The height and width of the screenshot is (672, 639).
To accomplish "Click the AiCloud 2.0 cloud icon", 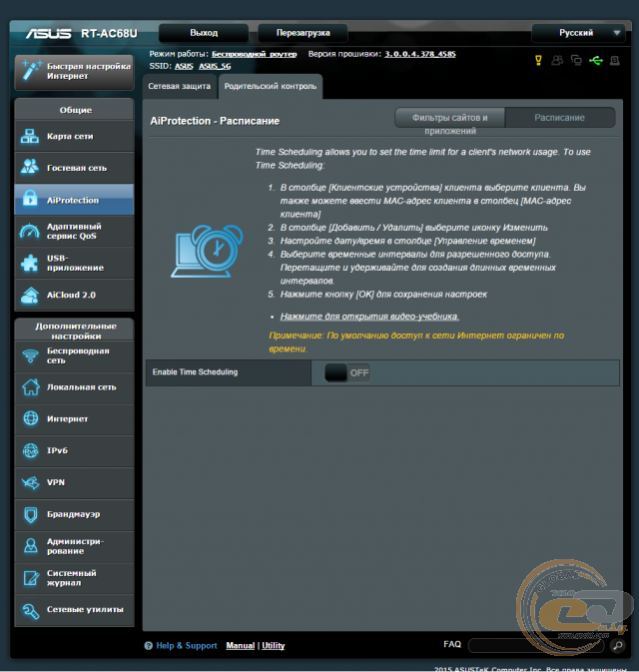I will tap(30, 295).
